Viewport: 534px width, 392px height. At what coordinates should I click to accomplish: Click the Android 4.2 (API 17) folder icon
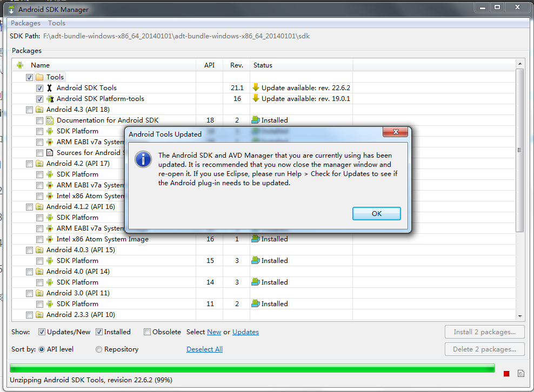(39, 164)
